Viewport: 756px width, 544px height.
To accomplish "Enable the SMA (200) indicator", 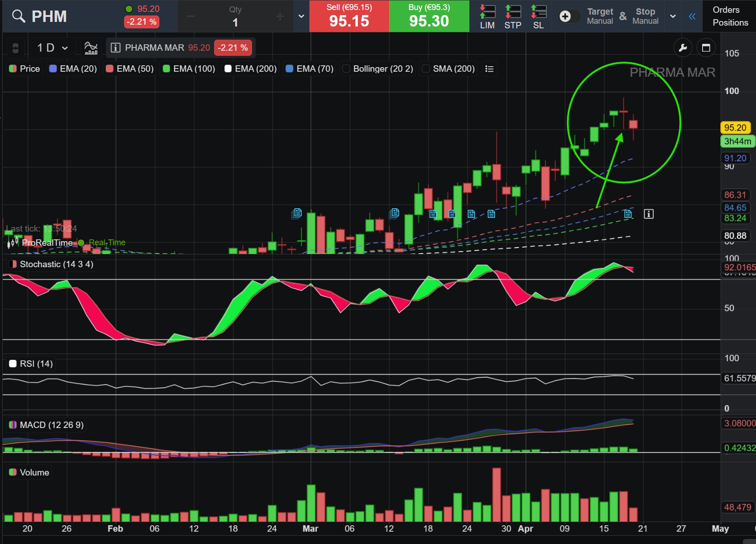I will pos(426,69).
